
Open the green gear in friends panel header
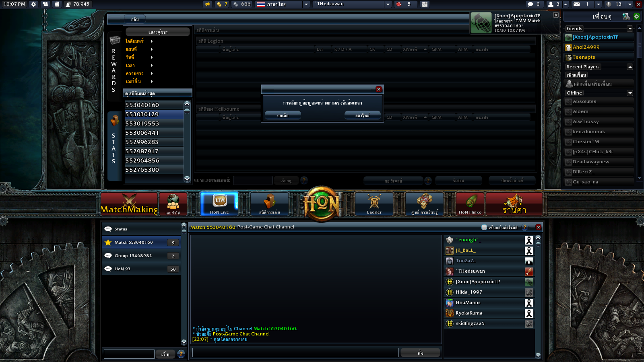click(x=637, y=16)
